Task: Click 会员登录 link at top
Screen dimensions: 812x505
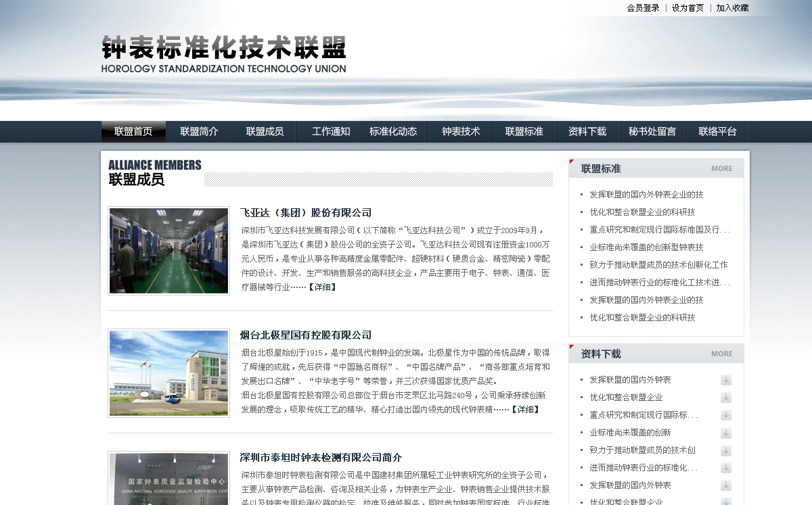Action: tap(643, 8)
